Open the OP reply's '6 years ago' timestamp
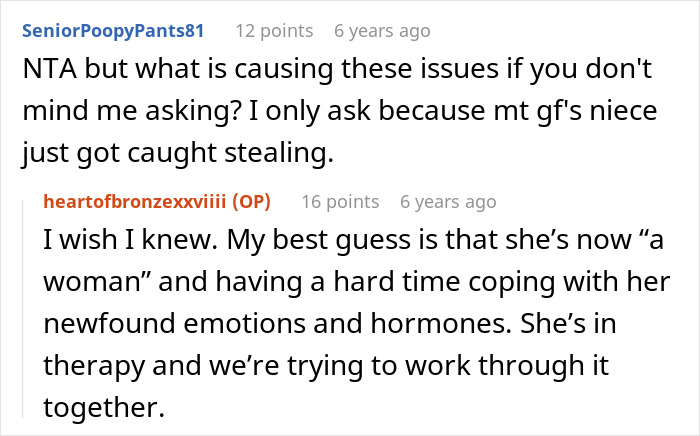 click(x=447, y=201)
